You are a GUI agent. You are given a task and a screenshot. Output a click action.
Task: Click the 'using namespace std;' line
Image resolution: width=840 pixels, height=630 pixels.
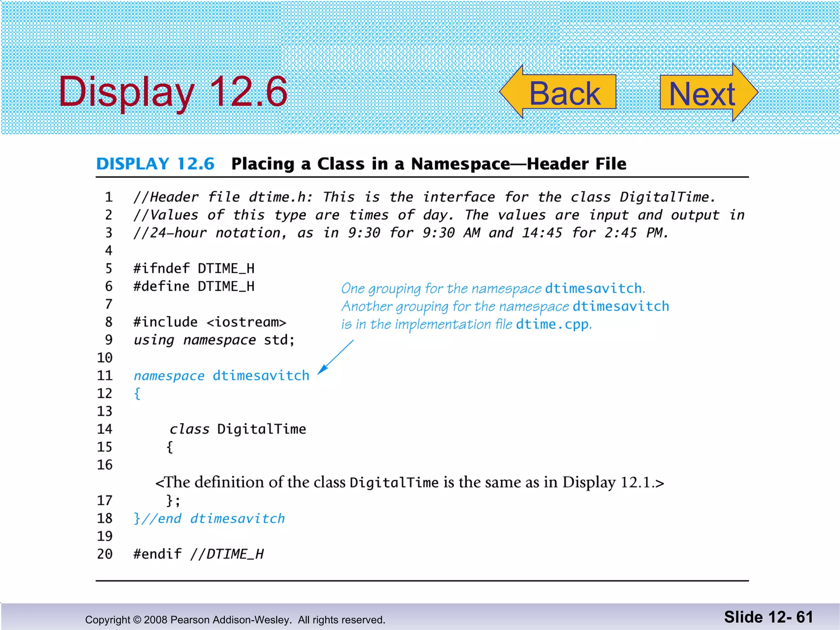pyautogui.click(x=214, y=340)
